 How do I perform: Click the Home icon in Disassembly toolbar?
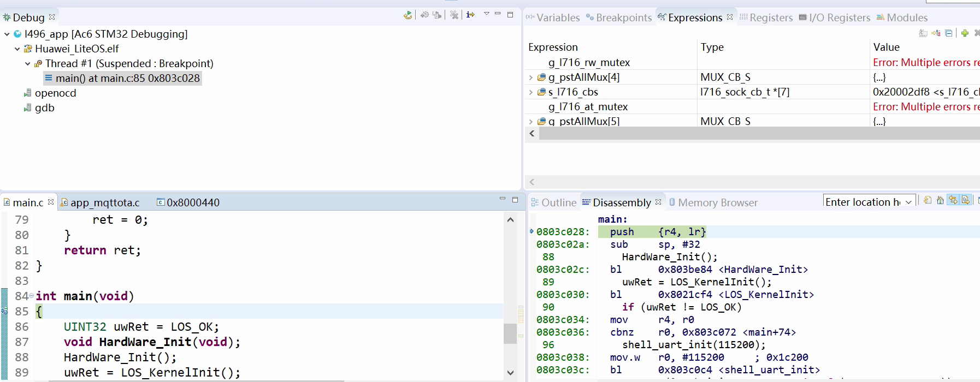pyautogui.click(x=940, y=200)
